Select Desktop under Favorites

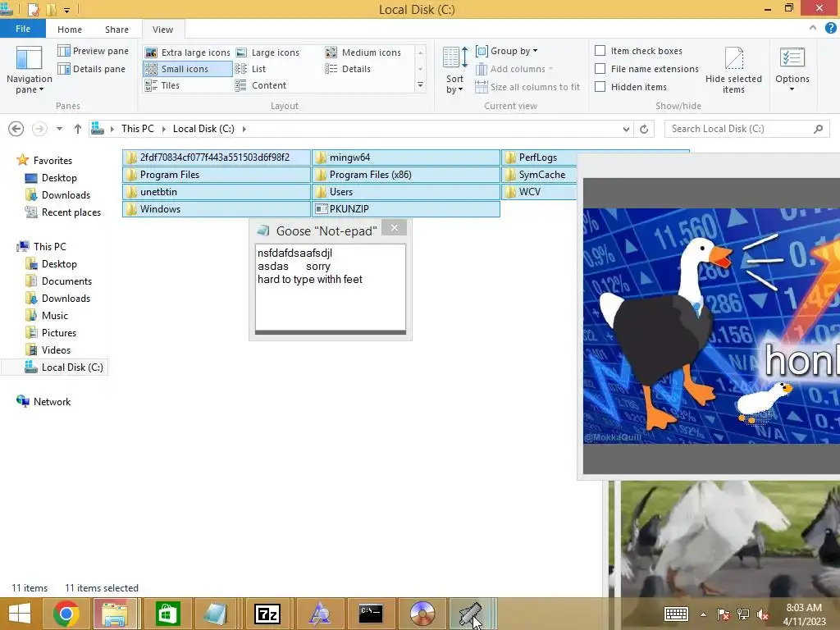[x=52, y=178]
